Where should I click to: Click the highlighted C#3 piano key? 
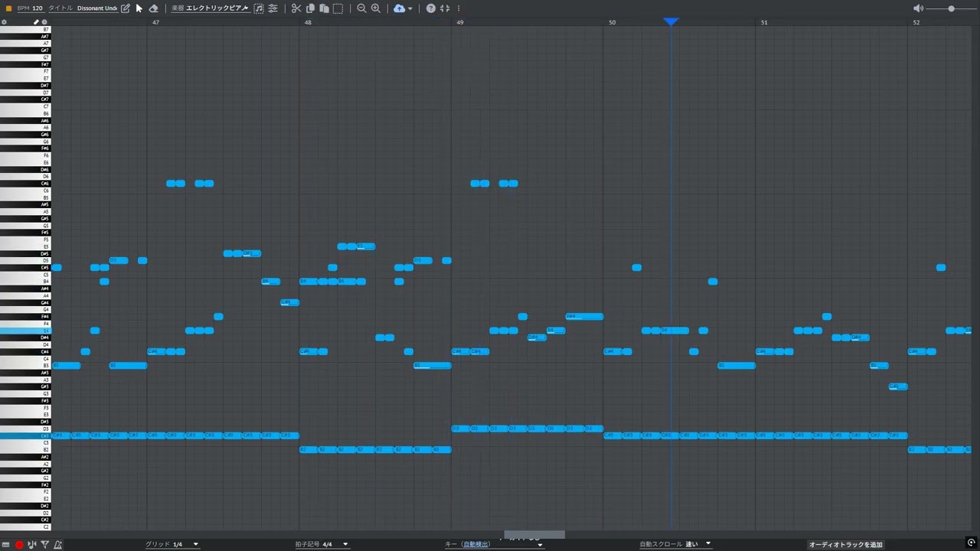coord(25,435)
